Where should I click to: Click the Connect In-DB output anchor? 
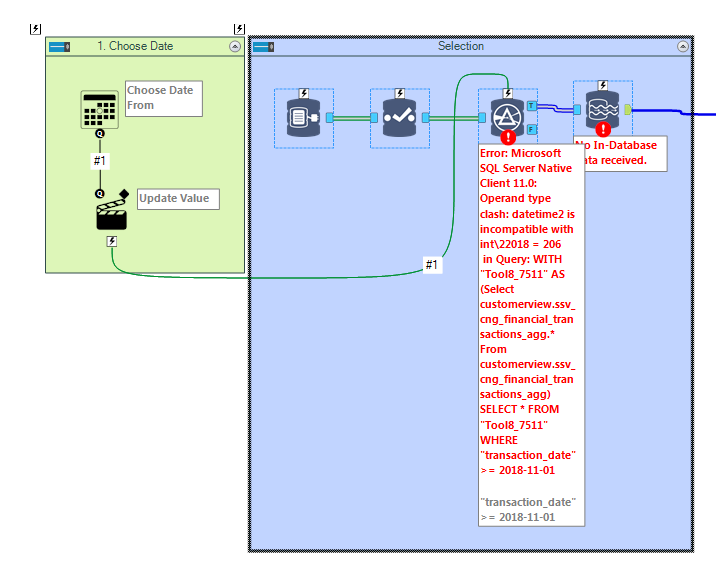coord(330,118)
